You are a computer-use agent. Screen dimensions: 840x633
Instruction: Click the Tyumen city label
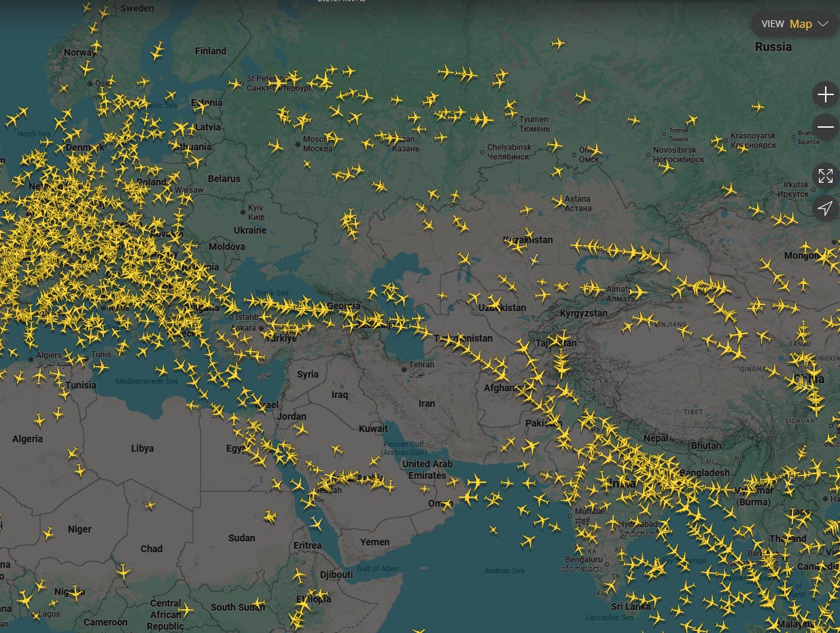point(533,124)
